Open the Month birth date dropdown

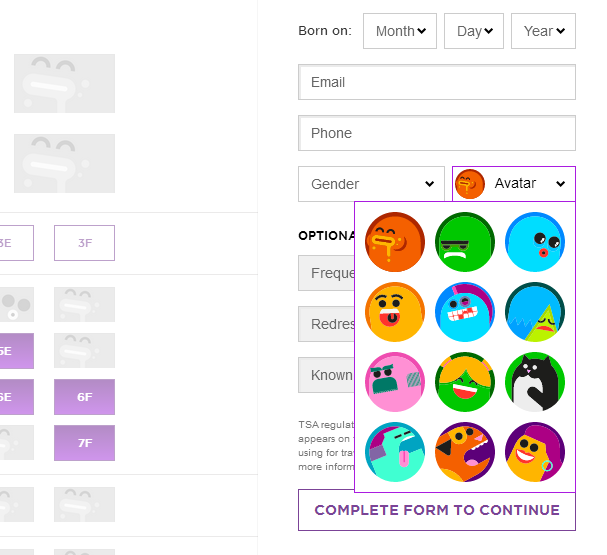[x=400, y=31]
